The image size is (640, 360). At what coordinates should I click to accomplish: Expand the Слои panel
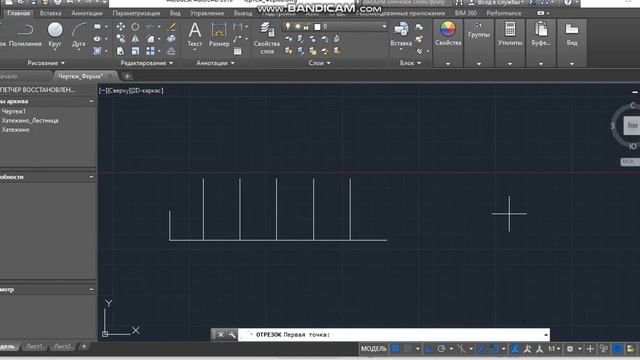[319, 63]
